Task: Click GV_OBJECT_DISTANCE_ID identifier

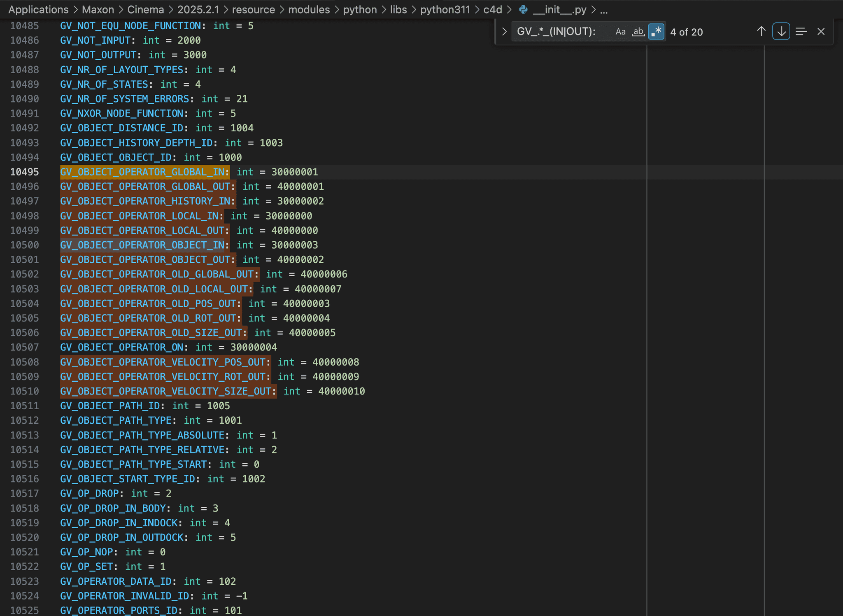Action: point(121,128)
